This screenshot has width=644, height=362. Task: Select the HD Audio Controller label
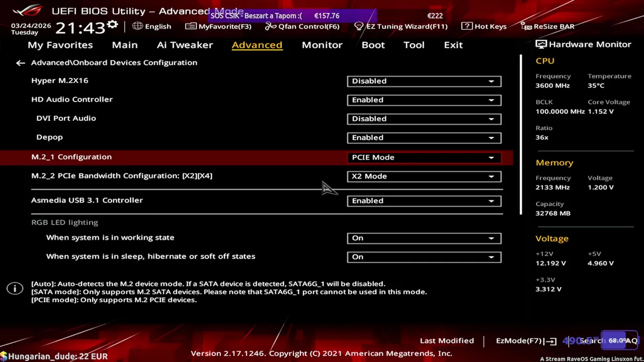[x=72, y=100]
